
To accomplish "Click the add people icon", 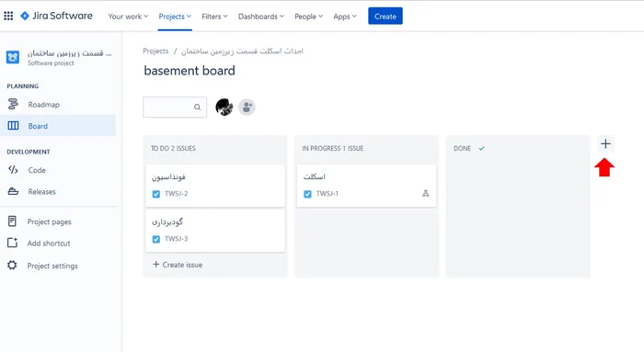I will pos(247,108).
